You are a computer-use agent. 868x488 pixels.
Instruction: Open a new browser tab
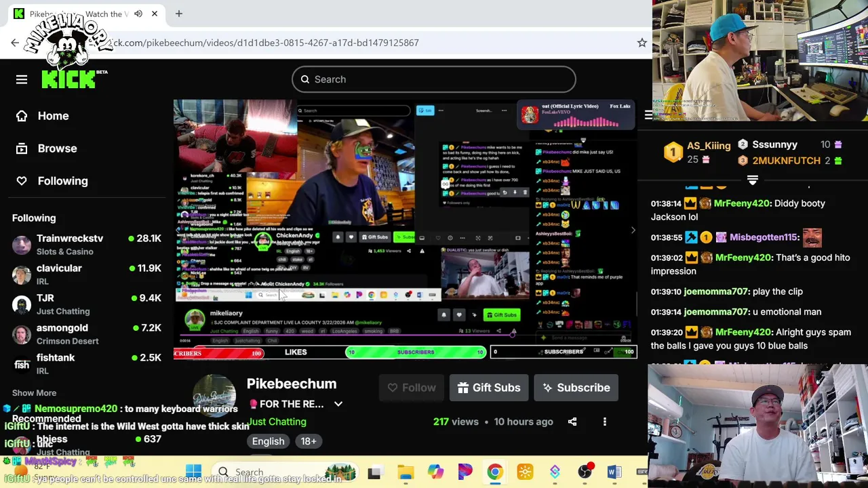pos(179,14)
